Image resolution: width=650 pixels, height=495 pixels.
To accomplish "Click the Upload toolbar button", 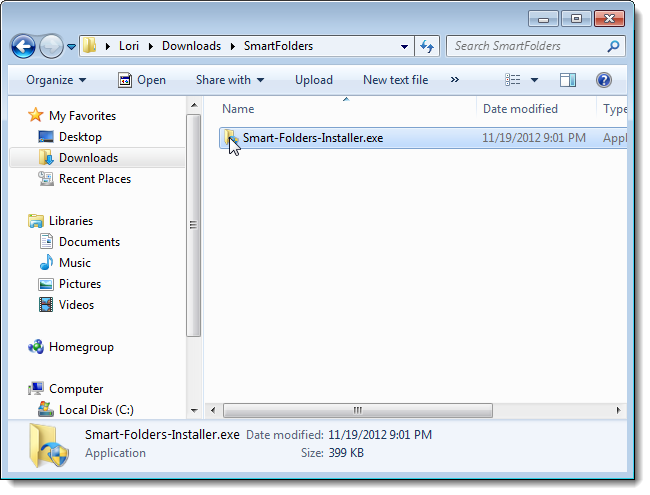I will (314, 80).
